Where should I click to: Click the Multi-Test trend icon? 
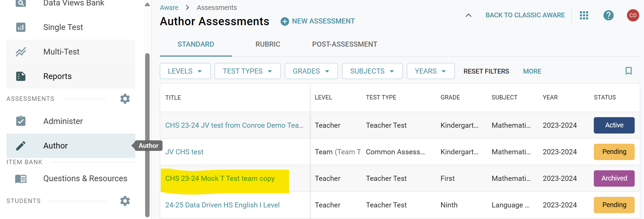pyautogui.click(x=21, y=52)
